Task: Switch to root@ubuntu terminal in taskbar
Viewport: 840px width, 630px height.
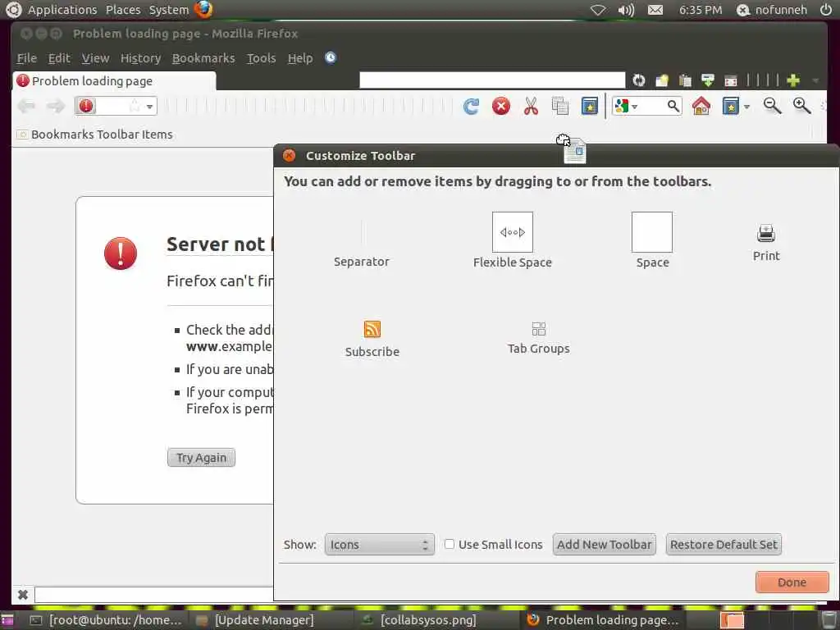Action: tap(106, 620)
